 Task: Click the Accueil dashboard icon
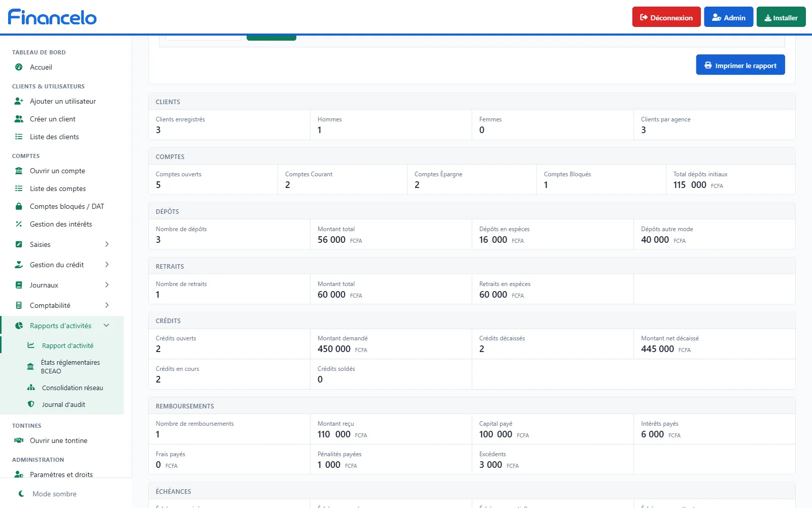coord(19,67)
